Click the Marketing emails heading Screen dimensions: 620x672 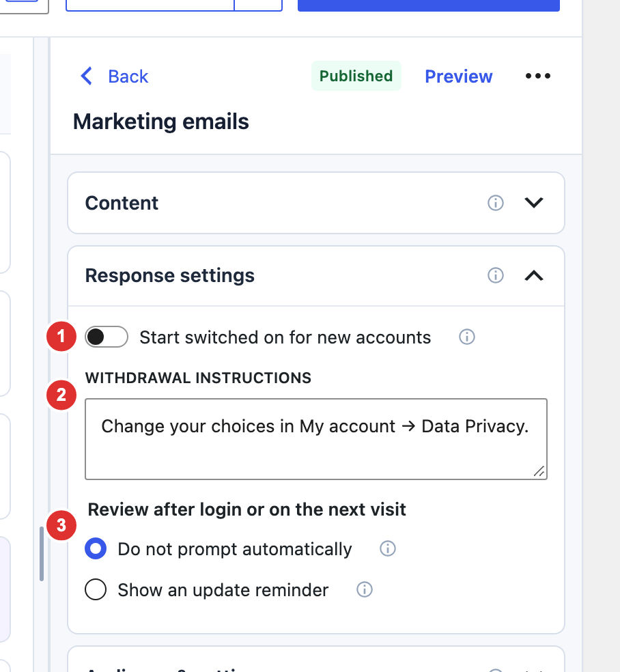coord(160,122)
